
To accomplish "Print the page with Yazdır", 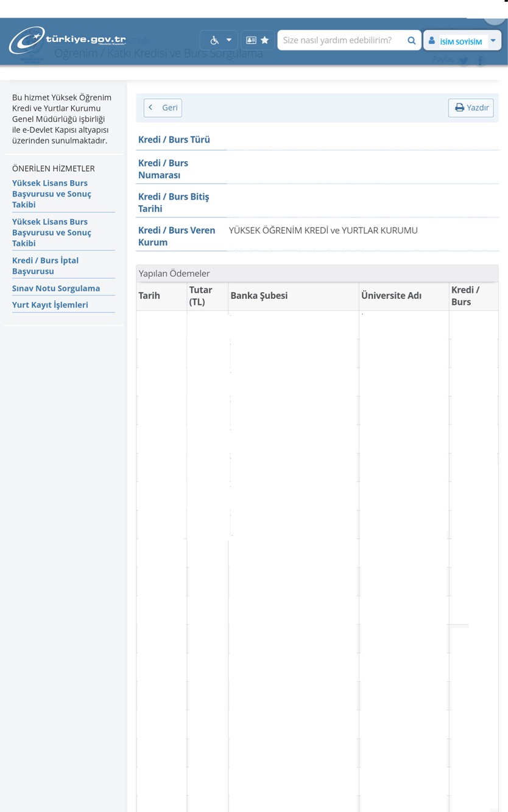I will [471, 108].
